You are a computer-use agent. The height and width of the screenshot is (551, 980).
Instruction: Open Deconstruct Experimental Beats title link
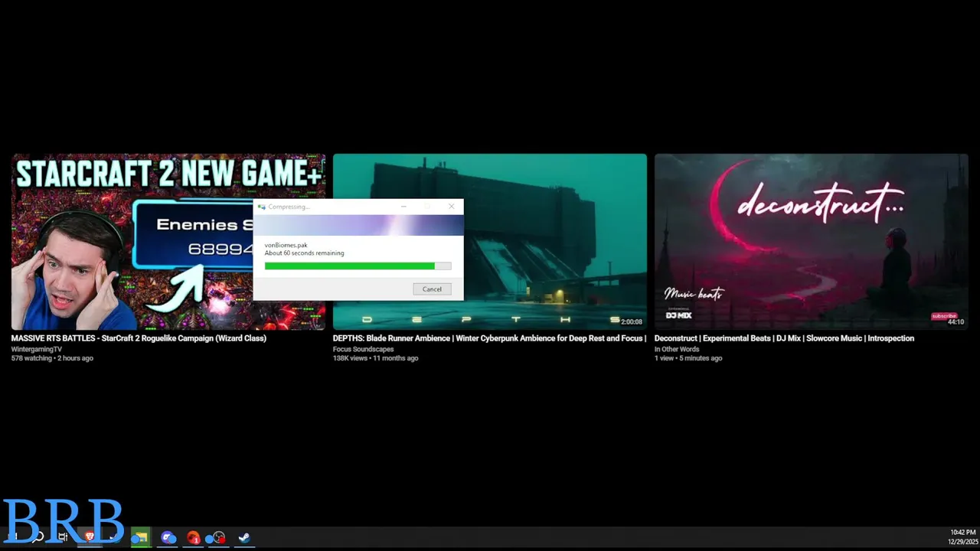[x=784, y=338]
